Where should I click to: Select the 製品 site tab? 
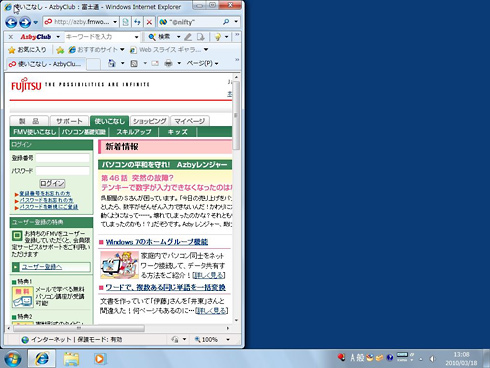[x=29, y=121]
